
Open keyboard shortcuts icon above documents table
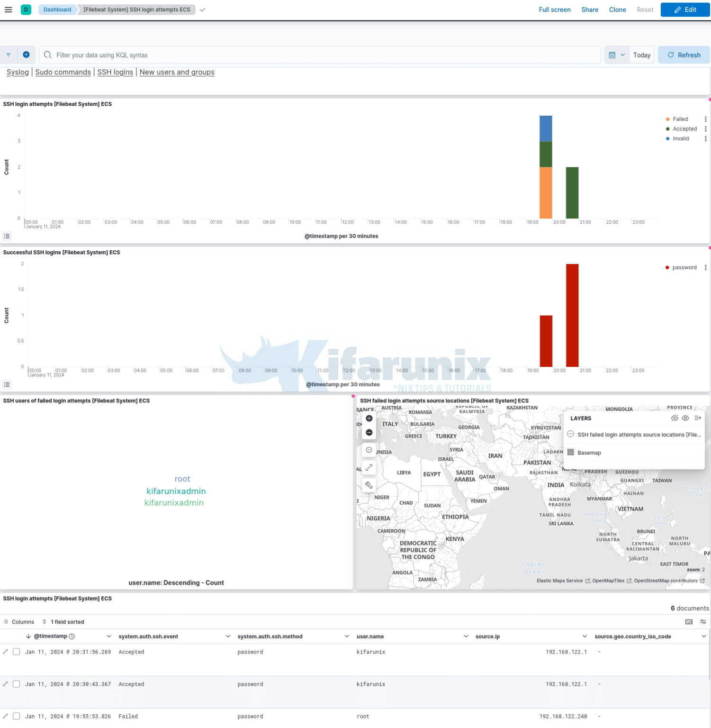point(689,621)
